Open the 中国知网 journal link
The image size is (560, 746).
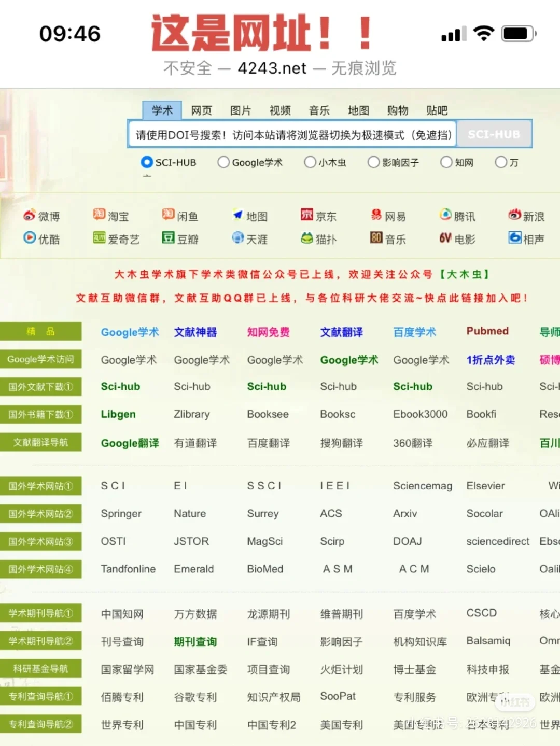[122, 614]
